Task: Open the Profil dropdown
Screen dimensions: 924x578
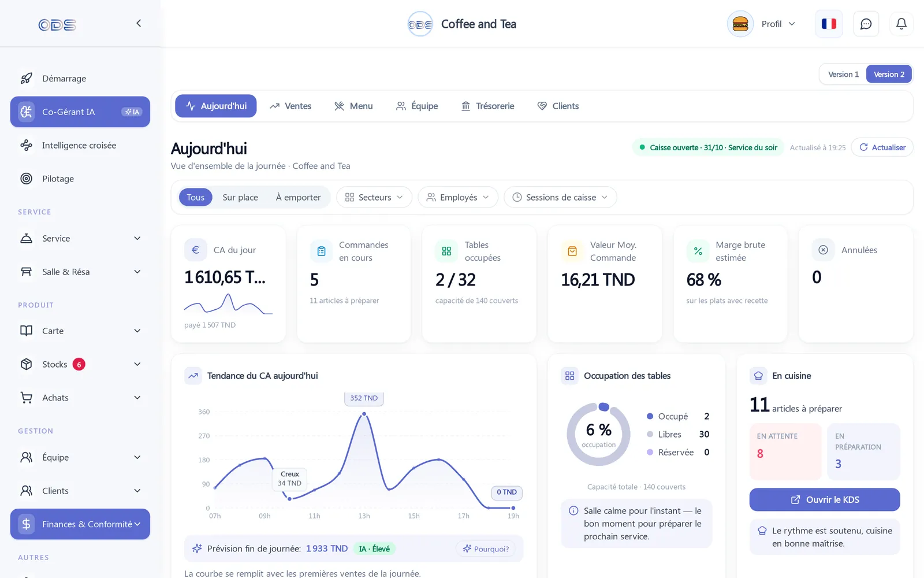Action: pyautogui.click(x=778, y=24)
